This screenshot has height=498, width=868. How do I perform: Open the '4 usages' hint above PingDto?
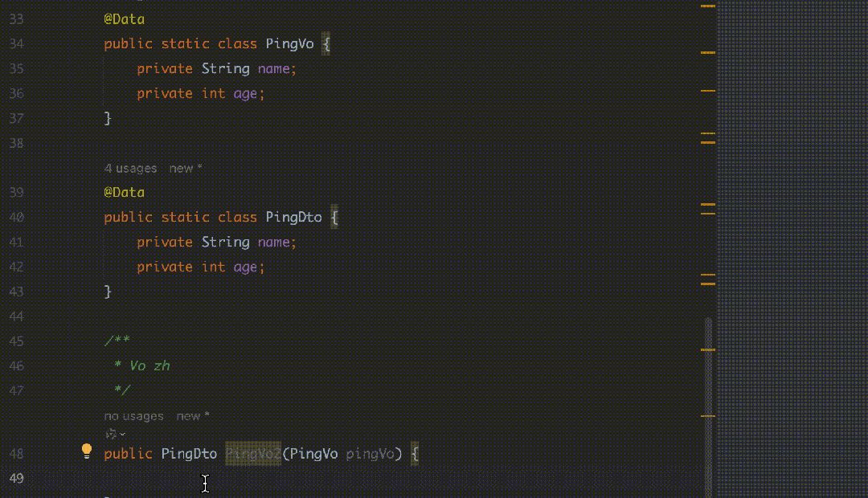pos(131,168)
